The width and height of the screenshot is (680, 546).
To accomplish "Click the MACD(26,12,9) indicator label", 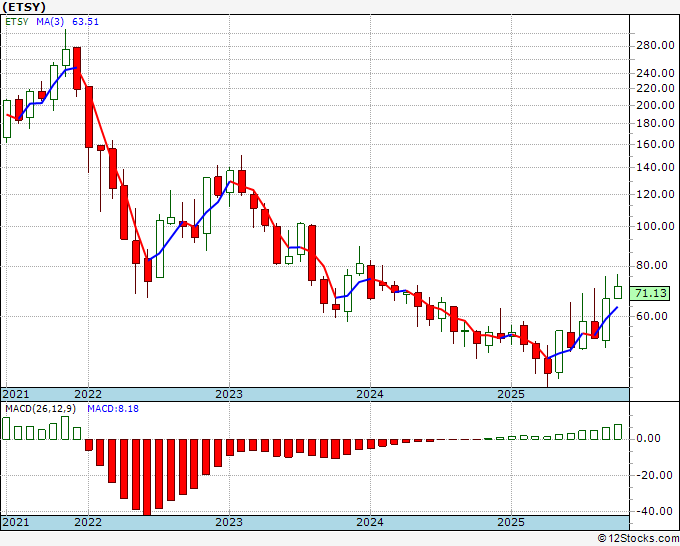I will tap(40, 409).
